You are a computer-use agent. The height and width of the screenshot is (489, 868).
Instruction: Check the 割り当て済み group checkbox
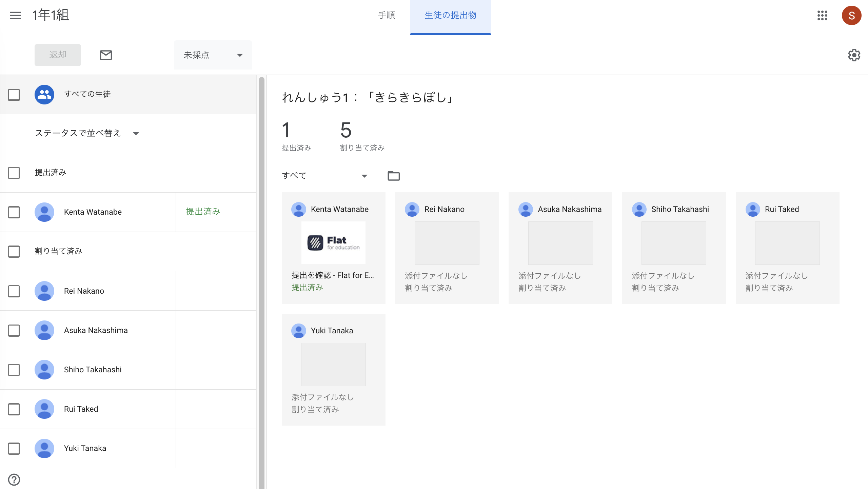coord(14,252)
